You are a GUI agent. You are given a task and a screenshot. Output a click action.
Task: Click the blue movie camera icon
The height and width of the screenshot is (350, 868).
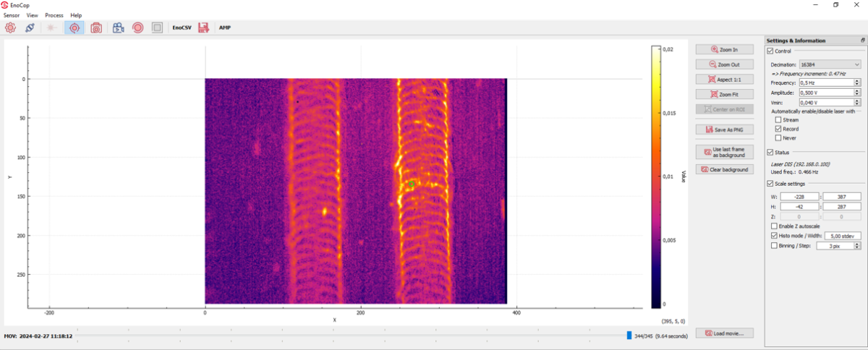pos(118,27)
